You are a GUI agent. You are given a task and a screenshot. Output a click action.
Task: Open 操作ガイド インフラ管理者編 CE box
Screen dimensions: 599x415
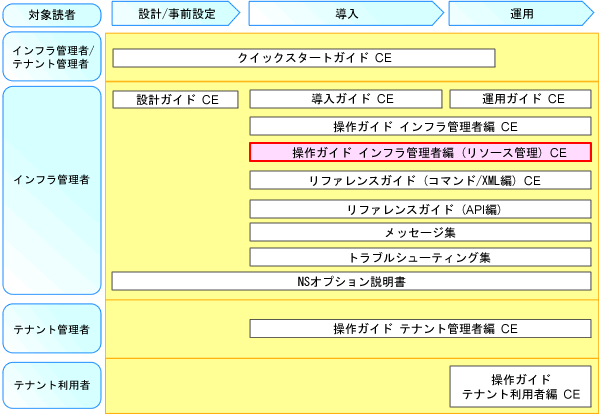[x=421, y=126]
